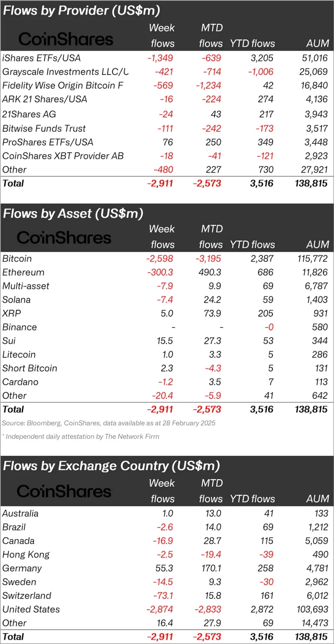Select the Flows by Exchange Country title
Image resolution: width=334 pixels, height=644 pixels.
pos(112,466)
